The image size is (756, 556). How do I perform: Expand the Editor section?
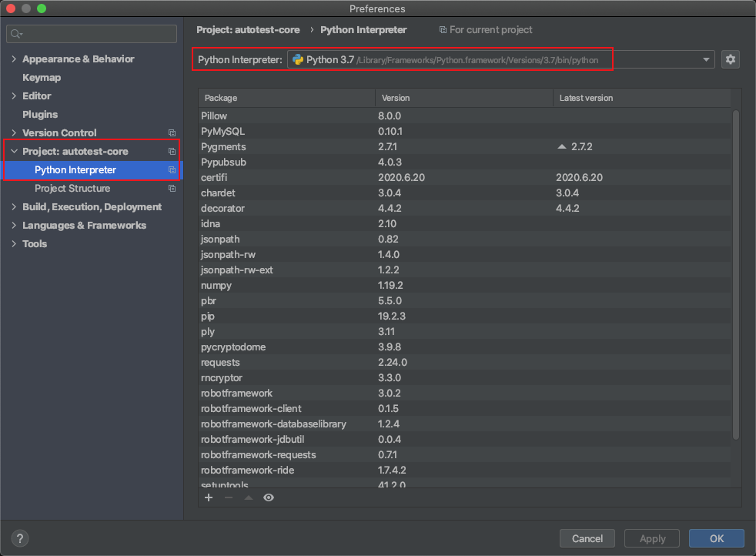point(14,96)
